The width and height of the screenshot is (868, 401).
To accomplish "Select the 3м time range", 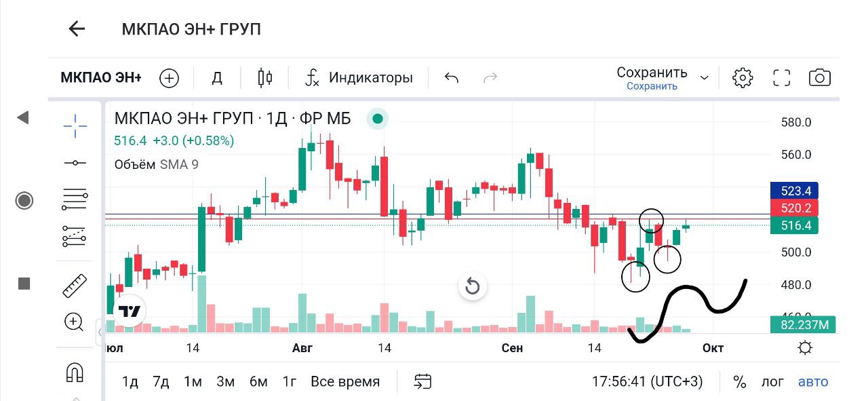I will click(x=225, y=381).
